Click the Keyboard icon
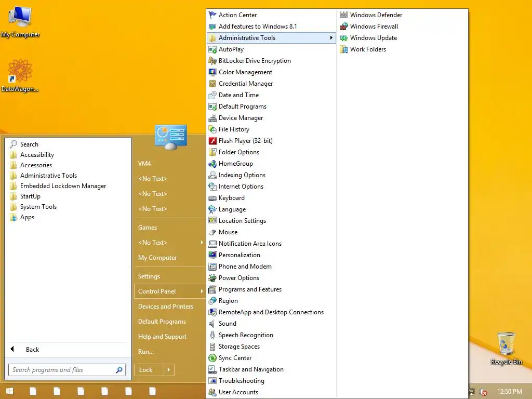The width and height of the screenshot is (532, 399). [x=212, y=198]
